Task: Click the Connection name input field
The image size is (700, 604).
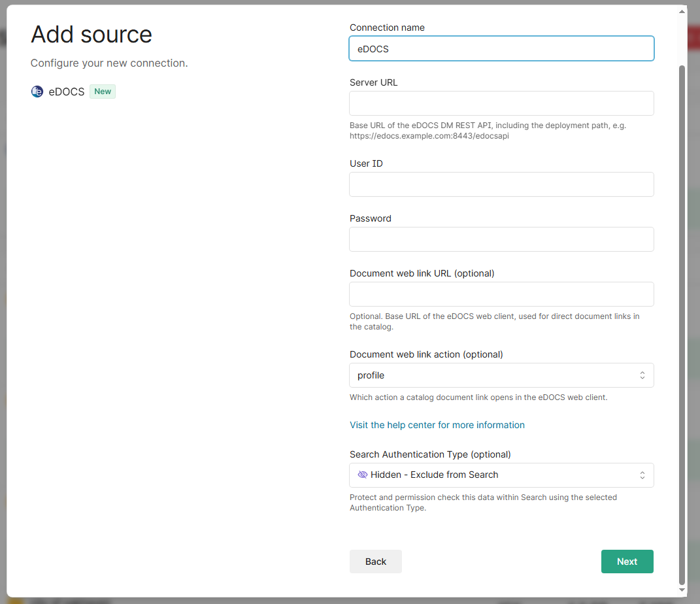Action: click(501, 48)
